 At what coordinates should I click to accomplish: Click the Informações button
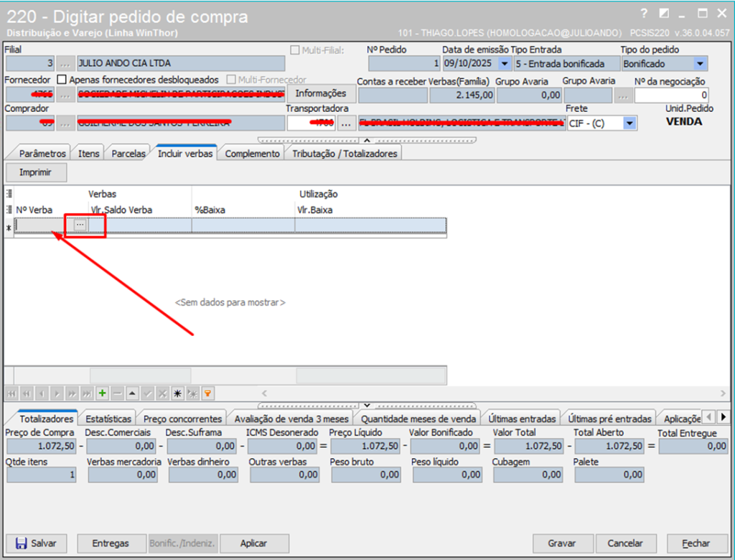(320, 93)
